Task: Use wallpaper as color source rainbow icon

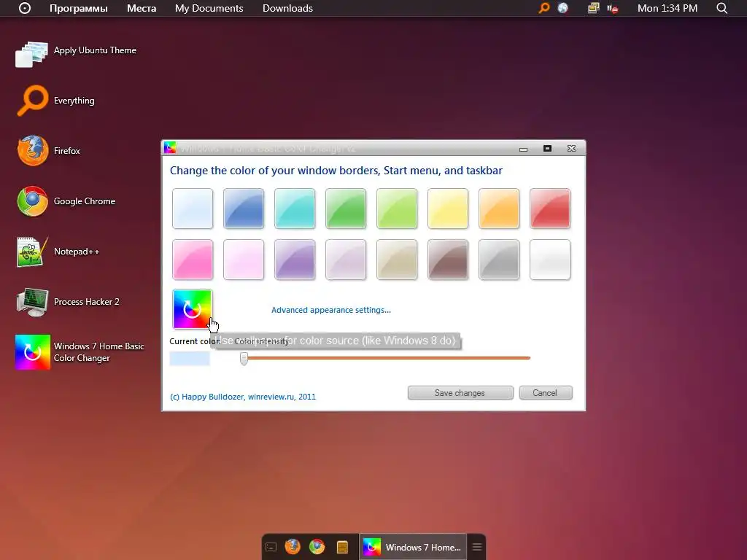Action: [x=192, y=309]
